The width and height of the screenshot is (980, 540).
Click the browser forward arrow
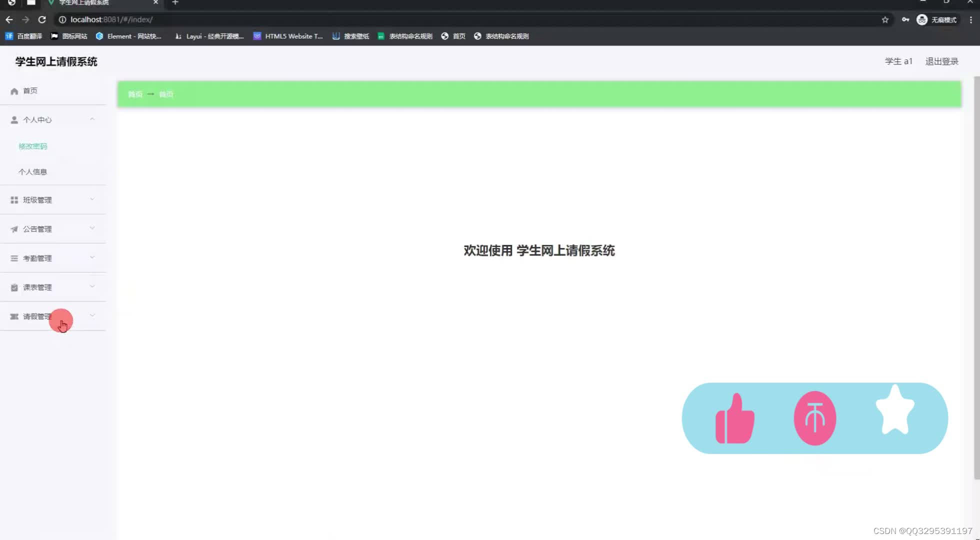[x=25, y=19]
